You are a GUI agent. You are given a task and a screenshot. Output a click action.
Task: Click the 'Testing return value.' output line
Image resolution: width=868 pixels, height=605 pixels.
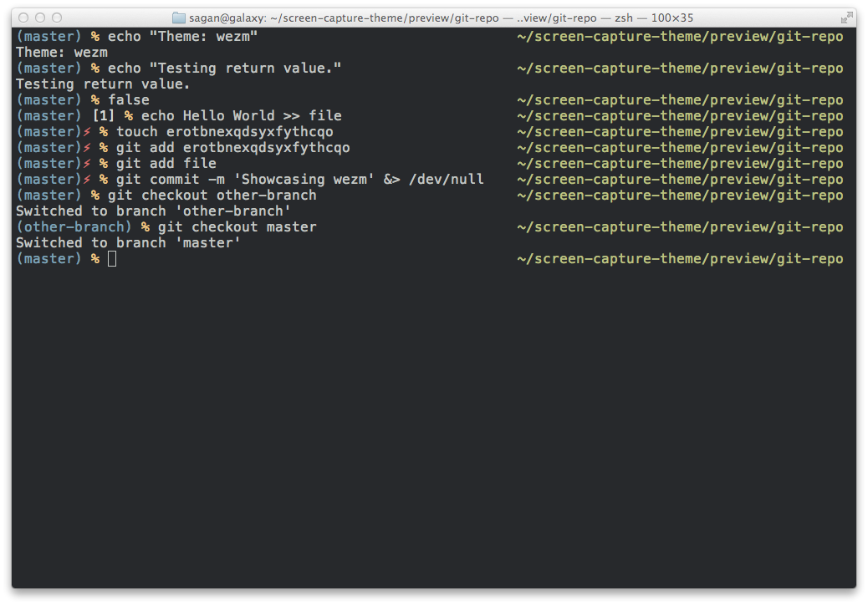click(103, 84)
